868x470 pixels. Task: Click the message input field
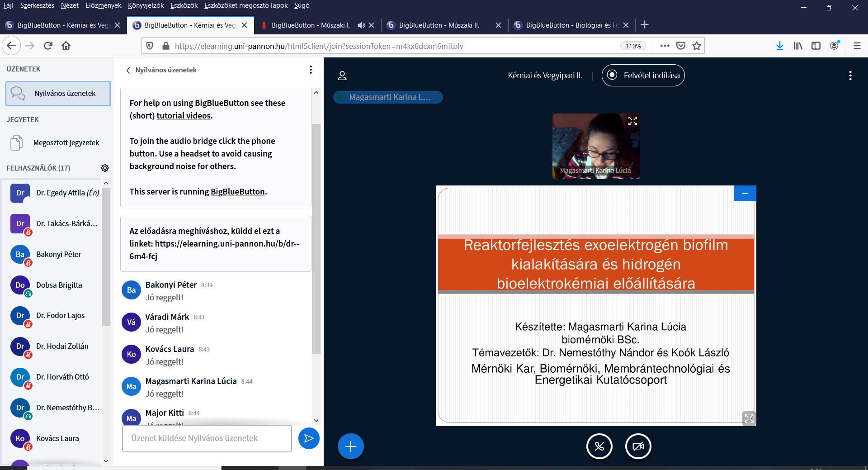[207, 438]
